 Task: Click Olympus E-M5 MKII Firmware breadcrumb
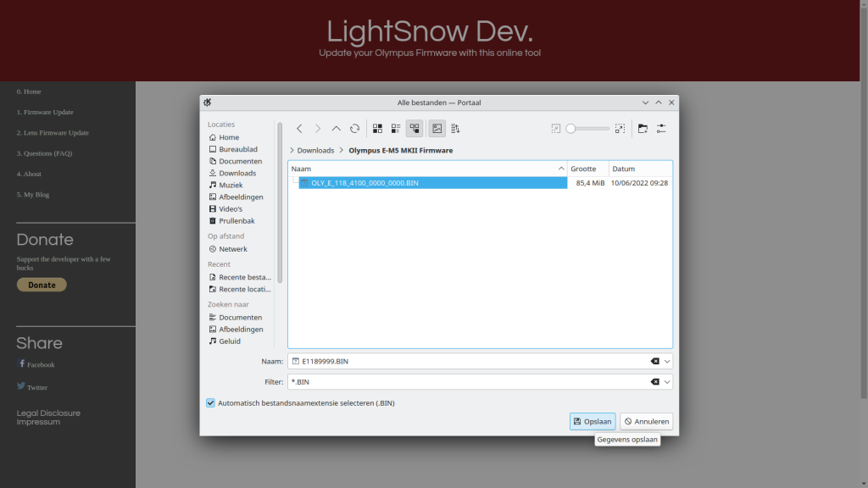(x=401, y=151)
